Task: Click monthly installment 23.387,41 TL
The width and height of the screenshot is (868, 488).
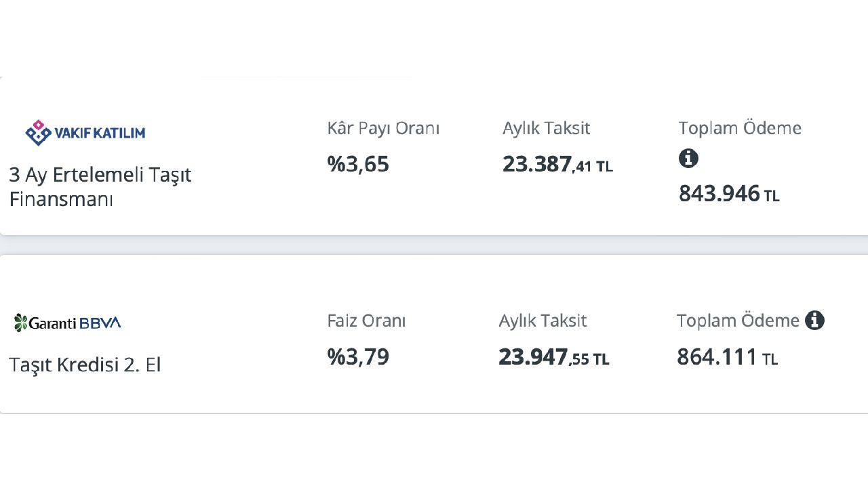Action: pos(557,165)
